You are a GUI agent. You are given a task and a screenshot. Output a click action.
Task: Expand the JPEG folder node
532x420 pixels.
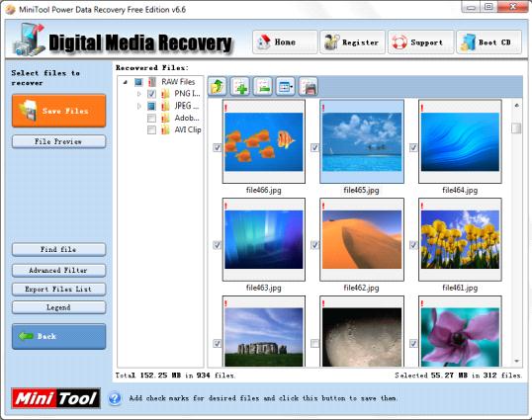(138, 106)
